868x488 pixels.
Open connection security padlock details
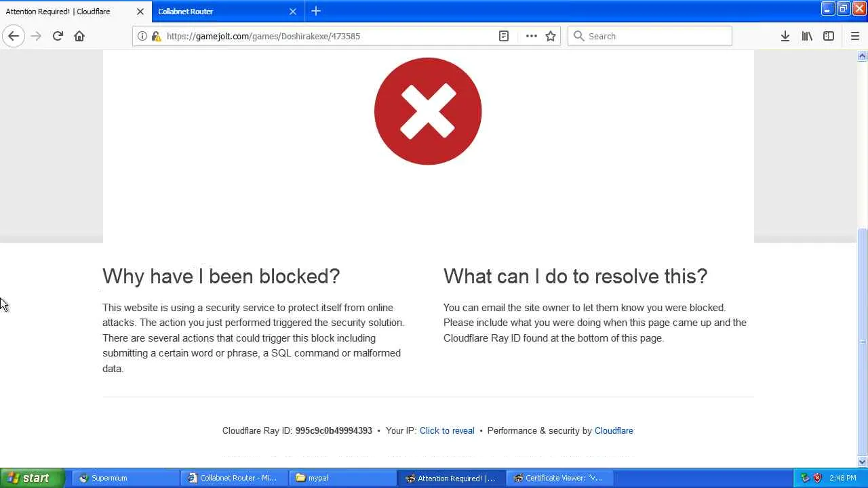(156, 36)
